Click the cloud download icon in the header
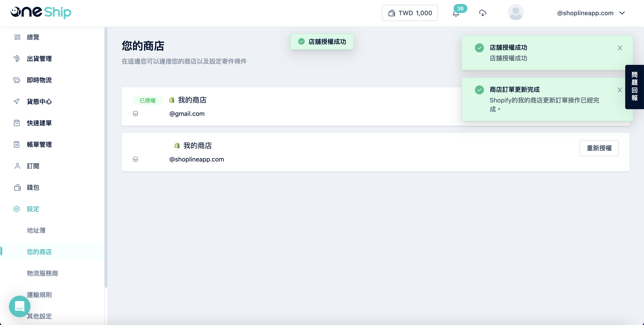The width and height of the screenshot is (644, 325). [483, 13]
